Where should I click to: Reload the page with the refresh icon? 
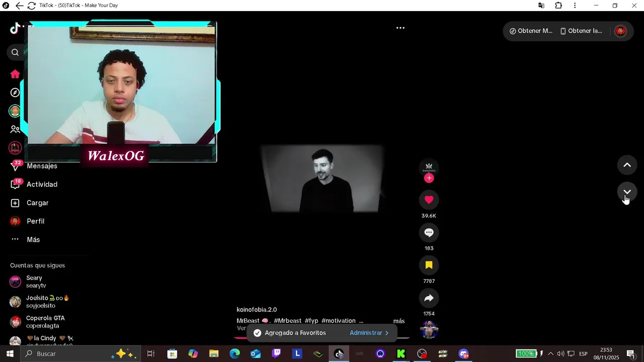click(32, 6)
